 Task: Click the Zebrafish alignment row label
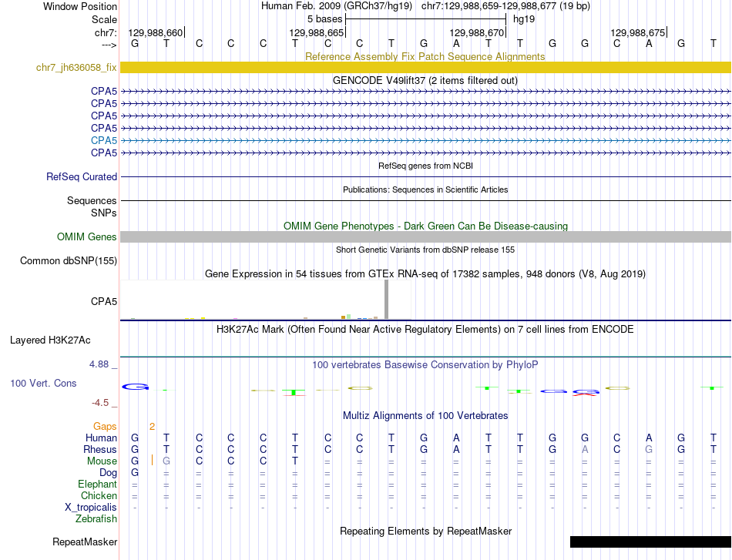[x=96, y=519]
